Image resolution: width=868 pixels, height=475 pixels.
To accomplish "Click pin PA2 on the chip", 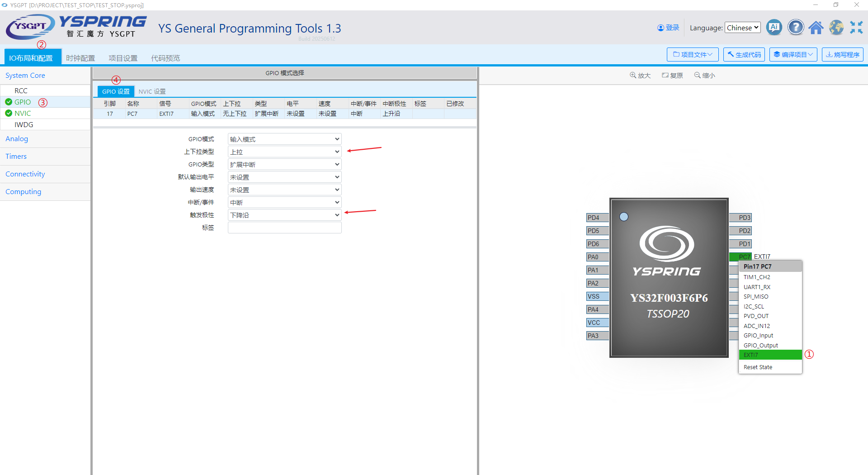I will (597, 283).
